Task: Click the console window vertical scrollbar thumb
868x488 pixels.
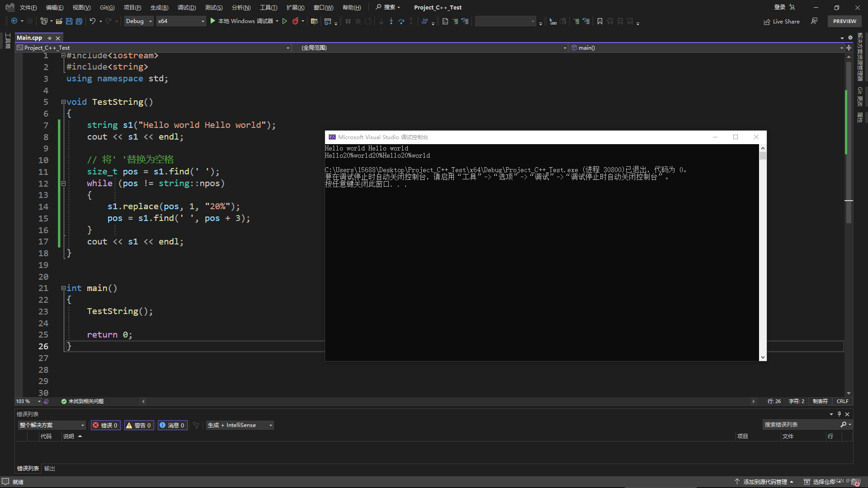Action: [x=763, y=156]
